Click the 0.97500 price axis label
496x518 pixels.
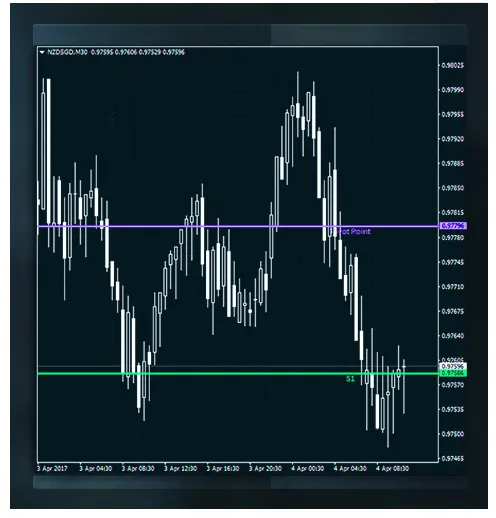click(453, 434)
